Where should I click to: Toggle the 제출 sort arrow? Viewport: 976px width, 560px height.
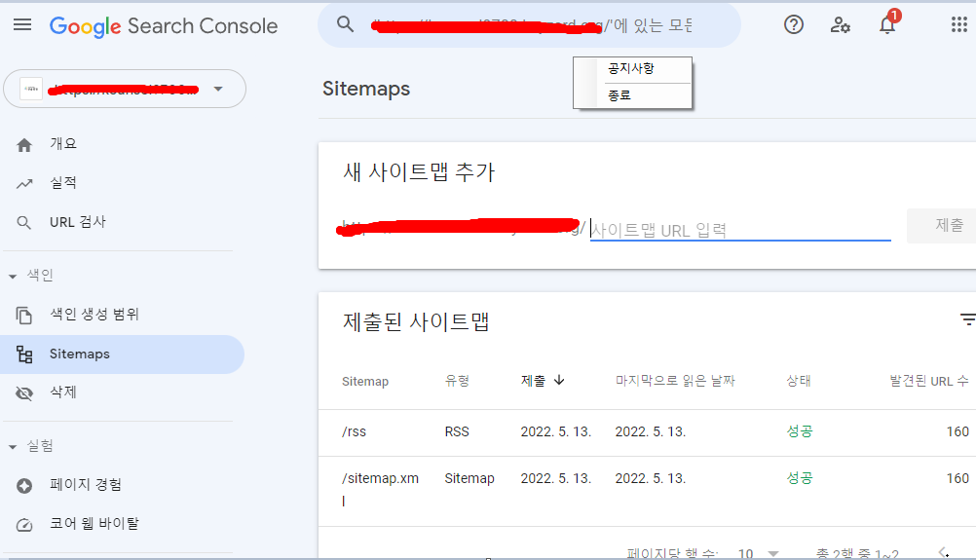pos(559,380)
